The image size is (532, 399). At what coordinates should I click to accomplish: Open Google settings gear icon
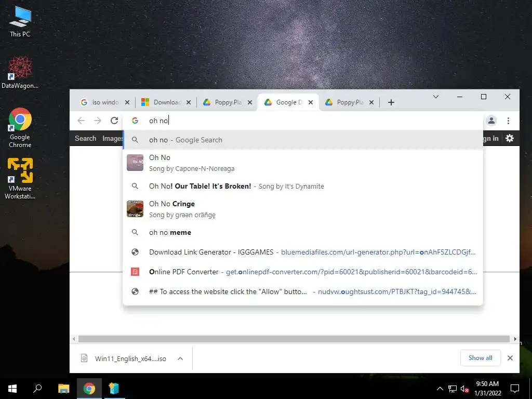tap(510, 138)
